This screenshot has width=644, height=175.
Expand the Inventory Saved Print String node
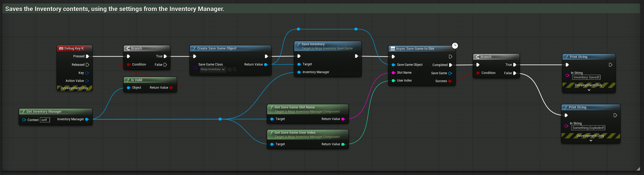[x=589, y=90]
